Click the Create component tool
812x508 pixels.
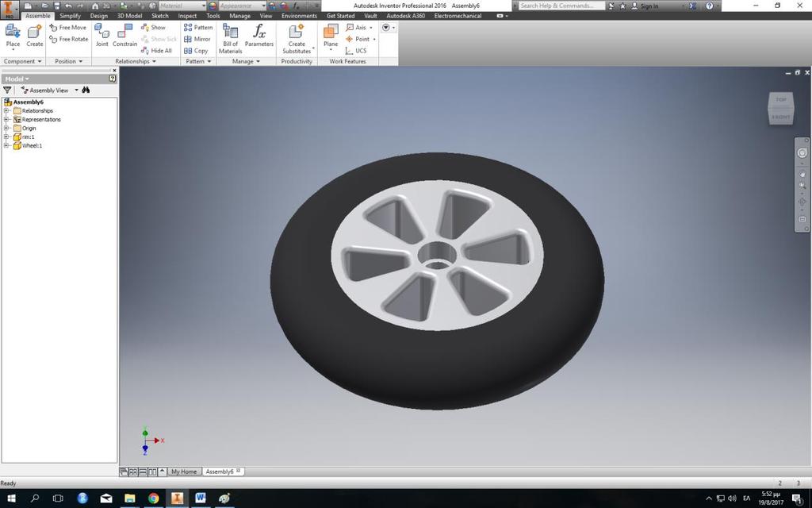pyautogui.click(x=35, y=37)
